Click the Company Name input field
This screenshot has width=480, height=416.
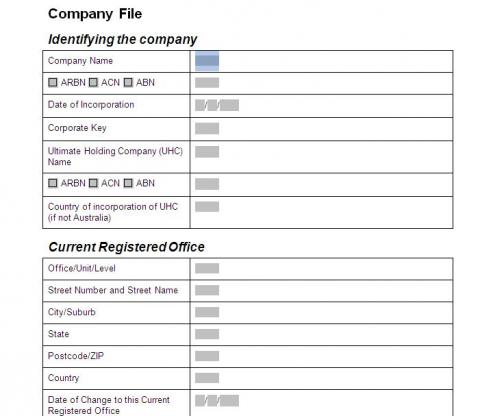[207, 61]
